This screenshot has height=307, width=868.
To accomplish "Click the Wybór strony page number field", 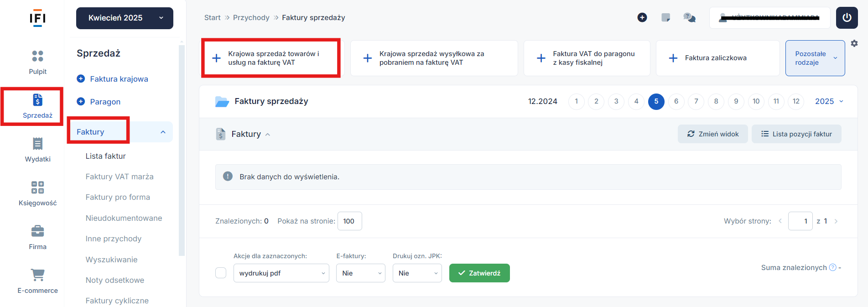I will point(800,221).
